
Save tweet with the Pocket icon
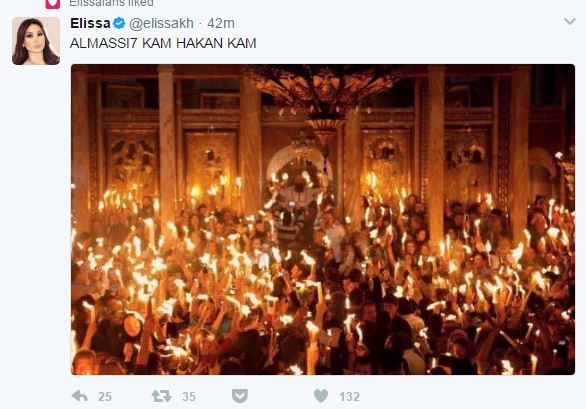[240, 396]
